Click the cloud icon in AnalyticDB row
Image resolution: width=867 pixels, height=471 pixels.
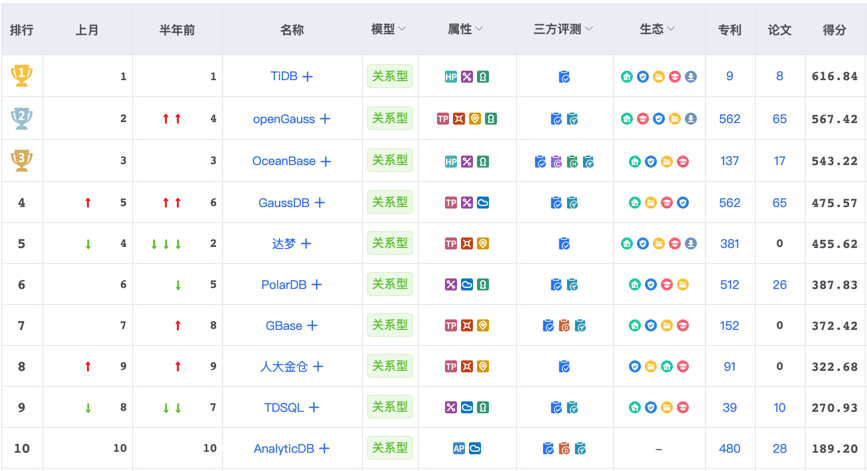(475, 448)
